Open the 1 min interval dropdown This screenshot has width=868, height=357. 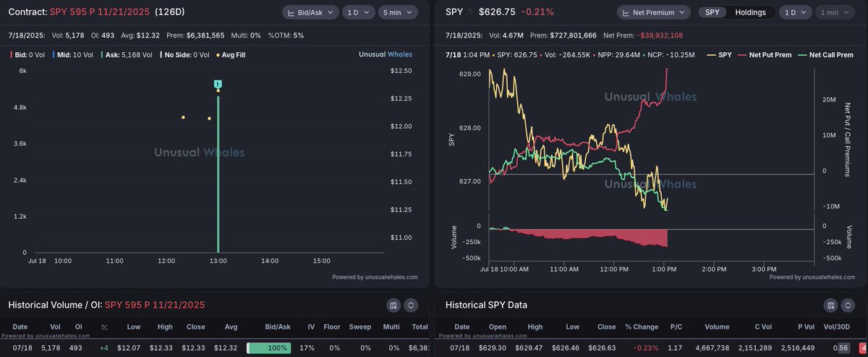[835, 12]
